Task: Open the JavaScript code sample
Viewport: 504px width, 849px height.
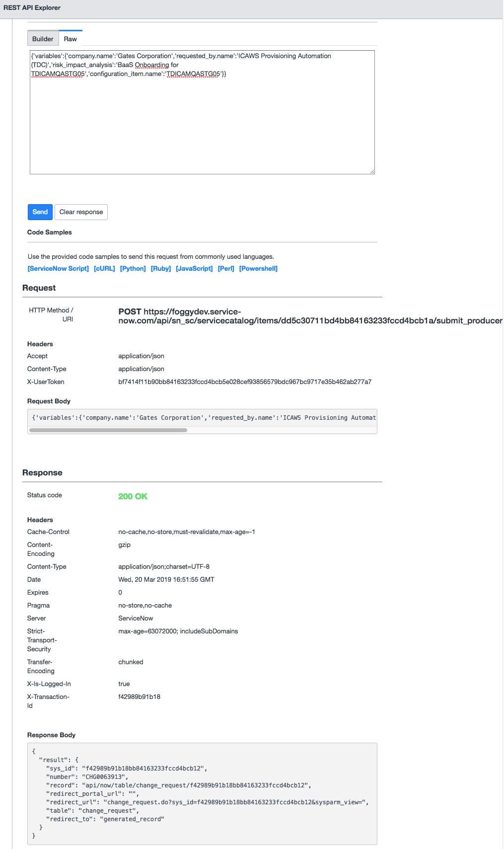Action: (x=194, y=269)
